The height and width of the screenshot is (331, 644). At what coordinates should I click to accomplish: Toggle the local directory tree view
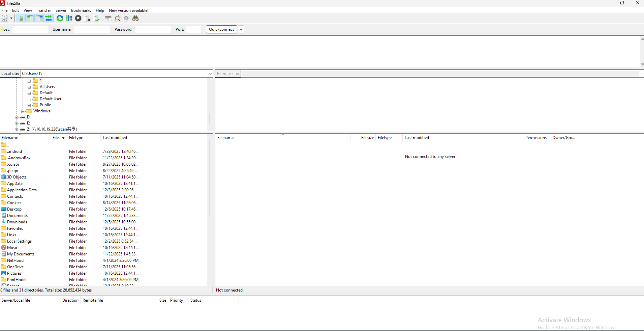[30, 18]
